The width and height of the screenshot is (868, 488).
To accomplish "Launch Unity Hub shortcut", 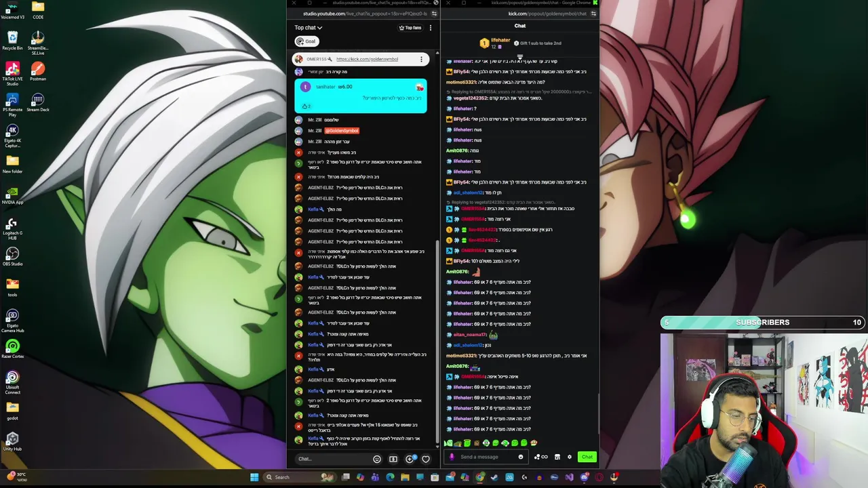I will 12,442.
